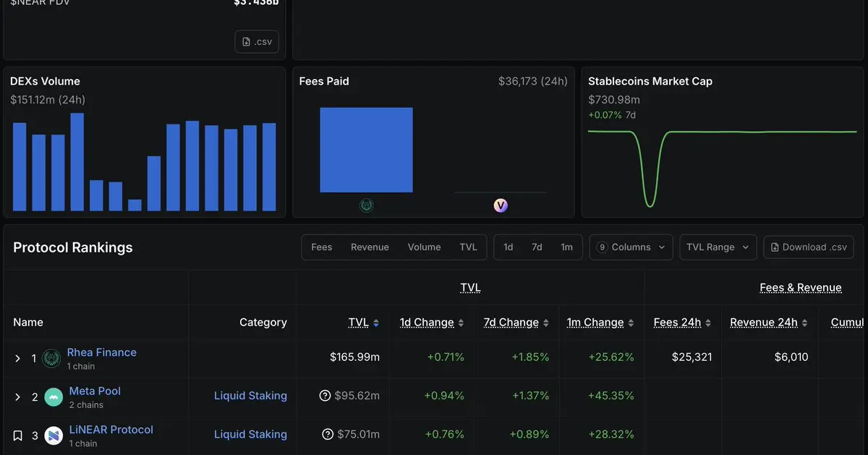Viewport: 868px width, 455px height.
Task: Sort by the Revenue 24h column
Action: point(769,323)
